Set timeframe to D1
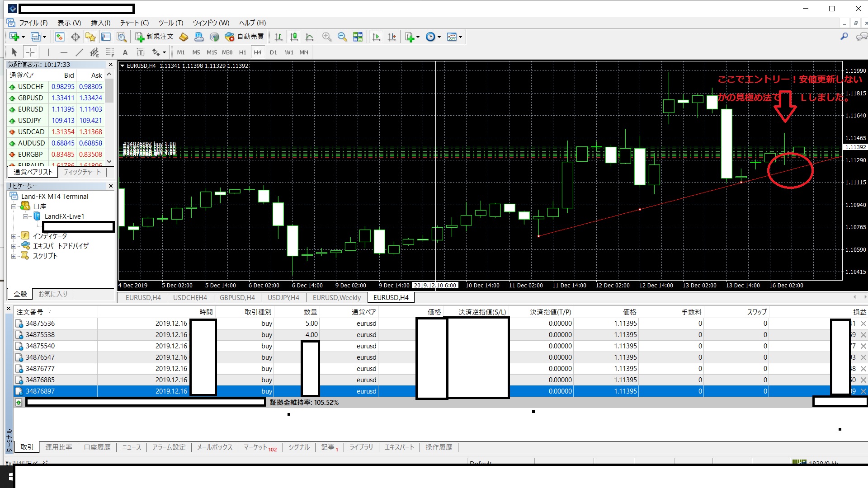 tap(273, 52)
